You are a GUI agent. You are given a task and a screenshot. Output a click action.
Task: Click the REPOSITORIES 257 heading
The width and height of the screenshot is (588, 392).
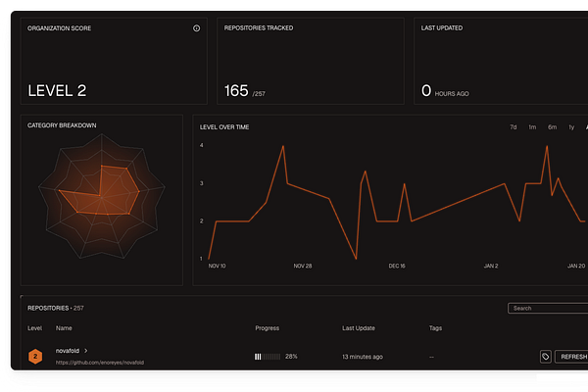[x=56, y=308]
